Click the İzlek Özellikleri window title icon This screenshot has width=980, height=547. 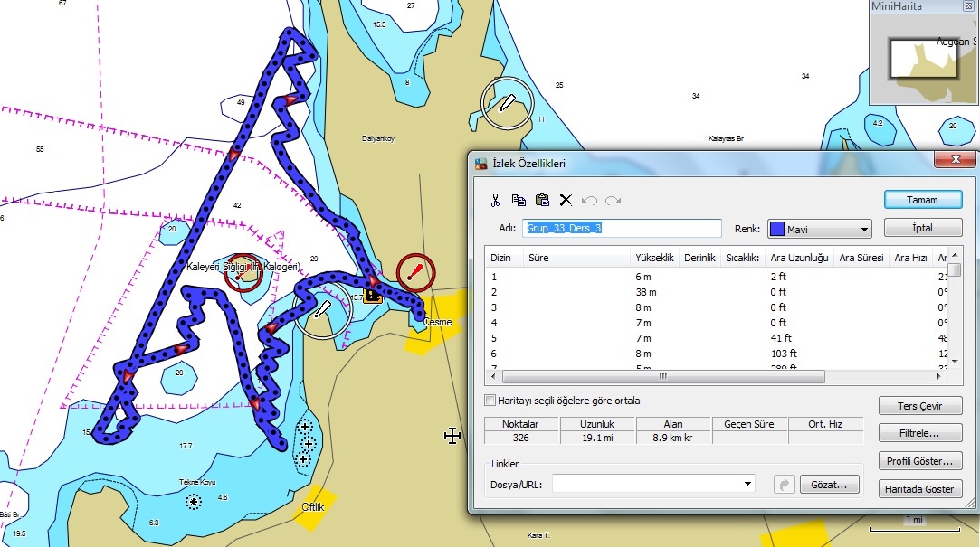point(480,164)
